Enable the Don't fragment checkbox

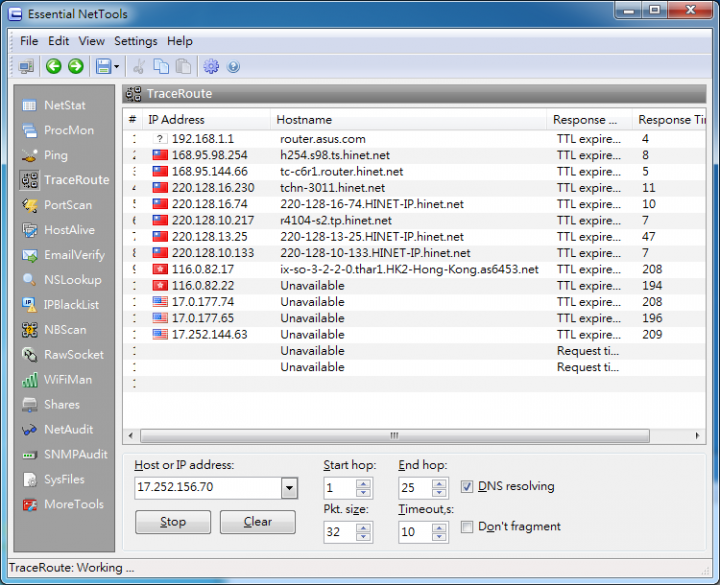[467, 527]
